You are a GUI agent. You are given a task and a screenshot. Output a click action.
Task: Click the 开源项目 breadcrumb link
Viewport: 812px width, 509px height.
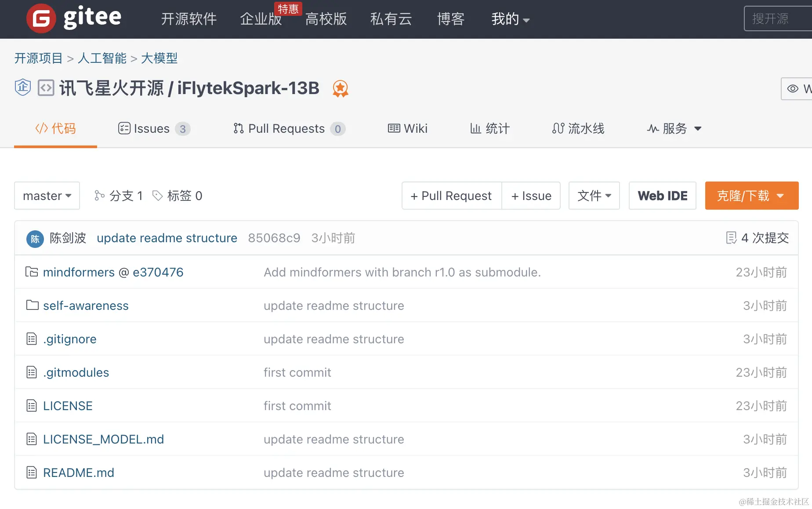(x=39, y=58)
